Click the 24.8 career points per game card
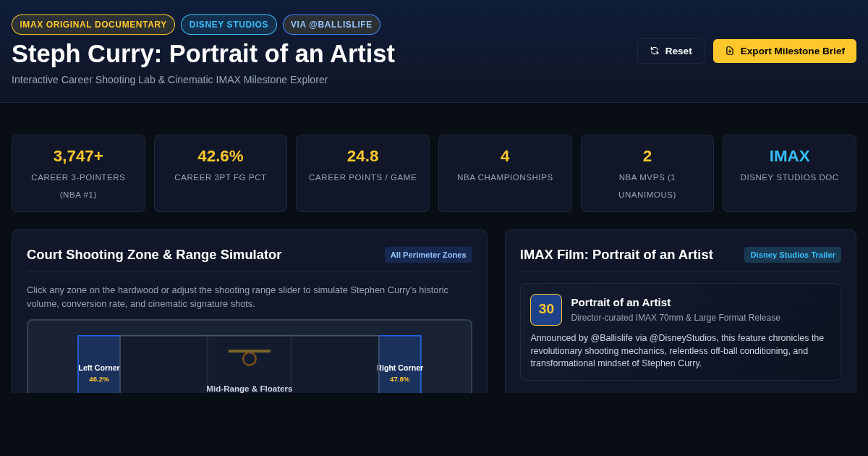 362,174
